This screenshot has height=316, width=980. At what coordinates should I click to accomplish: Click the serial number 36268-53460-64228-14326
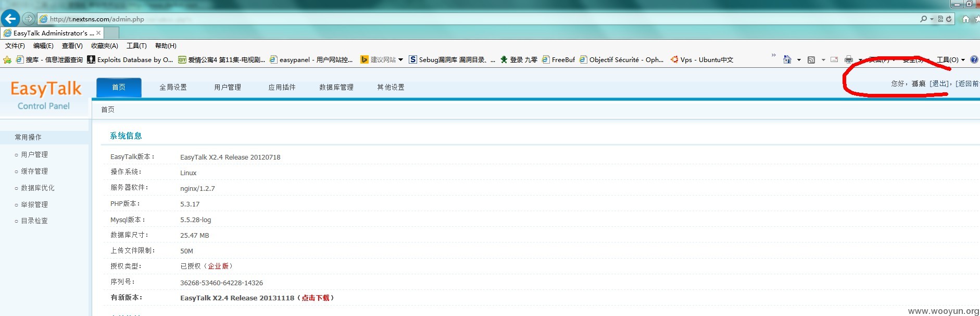221,283
